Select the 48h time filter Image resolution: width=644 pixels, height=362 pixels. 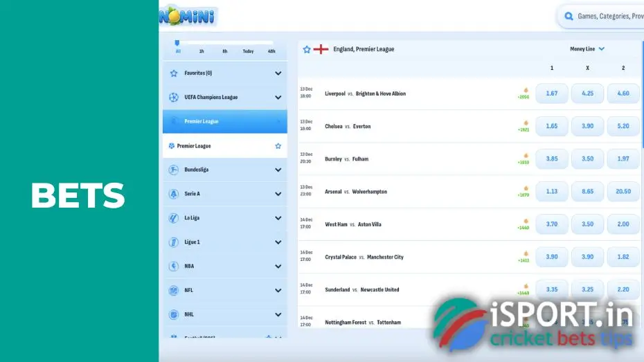tap(271, 51)
